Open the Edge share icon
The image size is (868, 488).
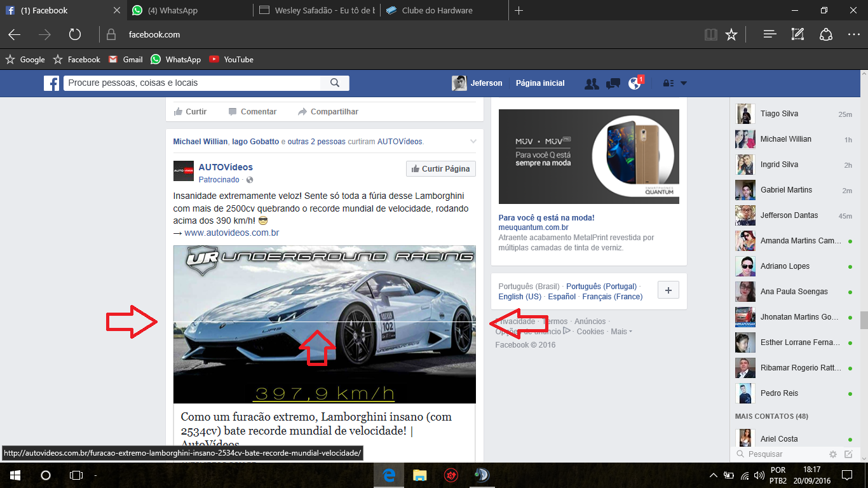pyautogui.click(x=826, y=35)
